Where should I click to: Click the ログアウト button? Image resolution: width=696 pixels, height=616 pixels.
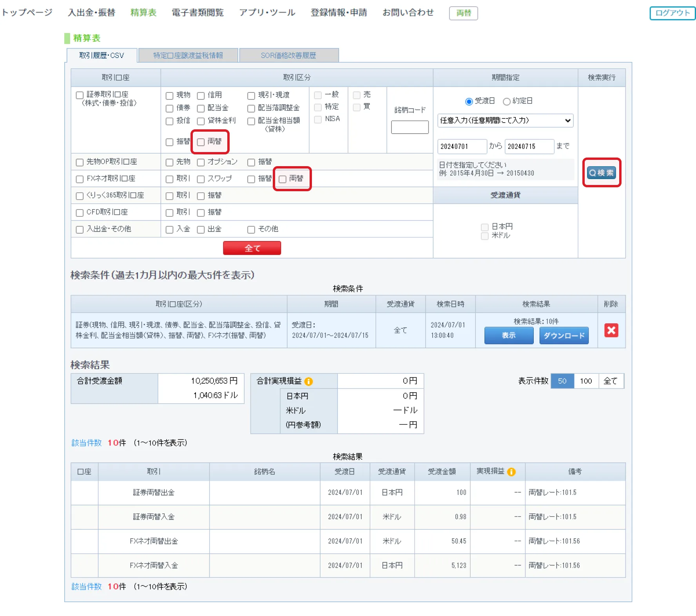[672, 13]
